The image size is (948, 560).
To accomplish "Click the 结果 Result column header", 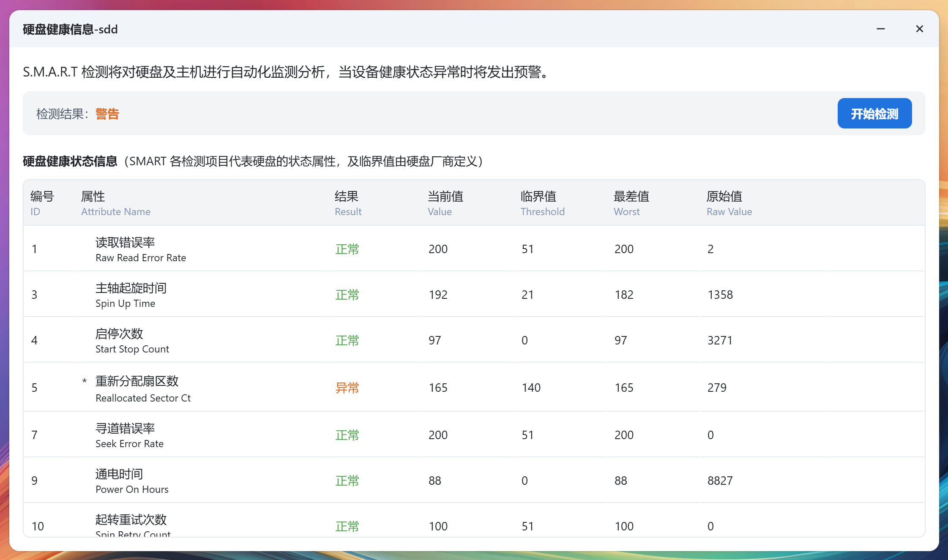I will tap(347, 203).
